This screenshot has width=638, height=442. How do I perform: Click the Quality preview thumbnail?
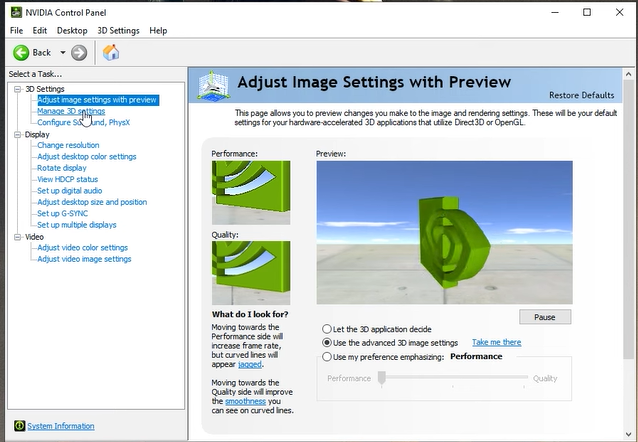click(x=252, y=272)
